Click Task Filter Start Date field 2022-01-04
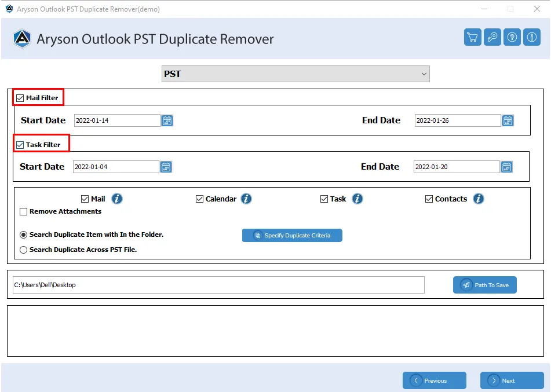This screenshot has width=551, height=392. click(116, 167)
